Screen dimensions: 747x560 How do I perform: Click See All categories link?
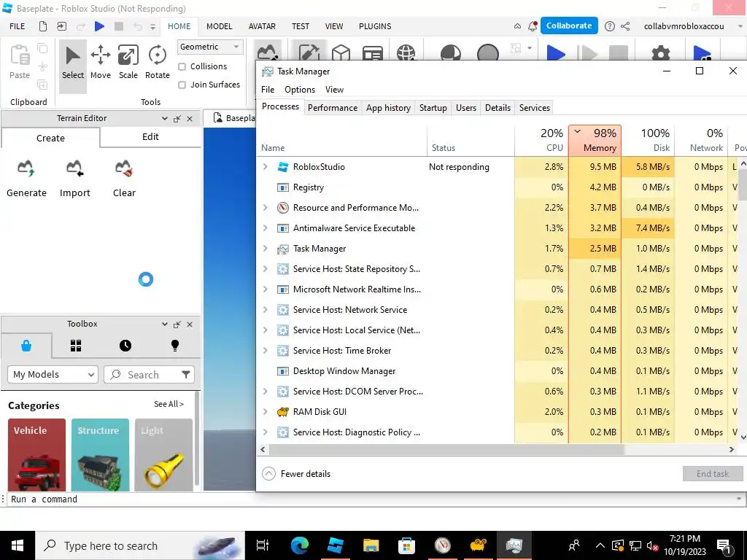coord(169,404)
